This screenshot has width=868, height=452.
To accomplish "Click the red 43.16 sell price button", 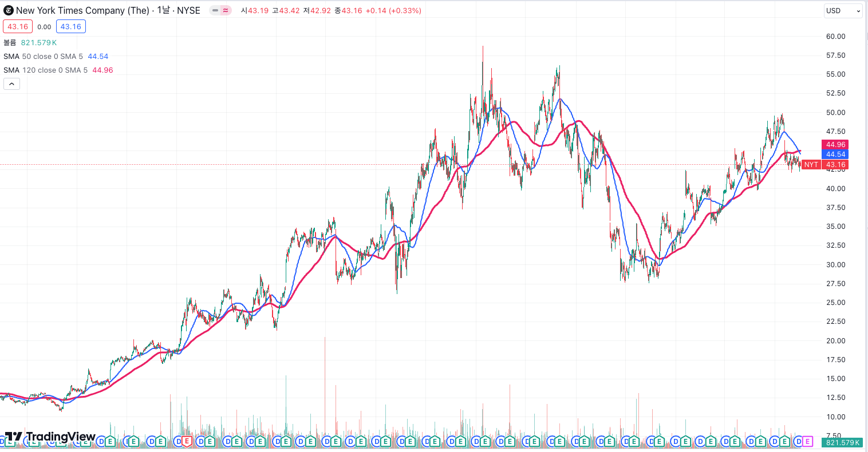I will coord(18,27).
